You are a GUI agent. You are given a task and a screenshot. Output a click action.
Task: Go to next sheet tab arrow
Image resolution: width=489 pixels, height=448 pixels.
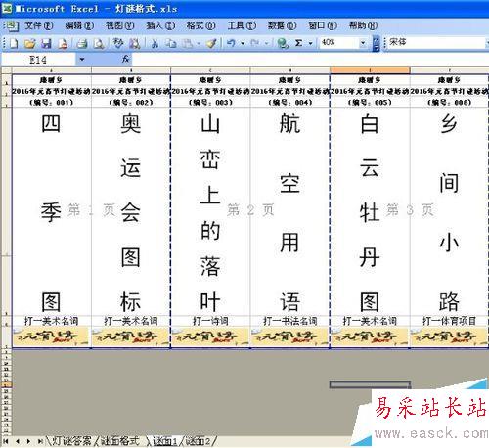coord(28,441)
